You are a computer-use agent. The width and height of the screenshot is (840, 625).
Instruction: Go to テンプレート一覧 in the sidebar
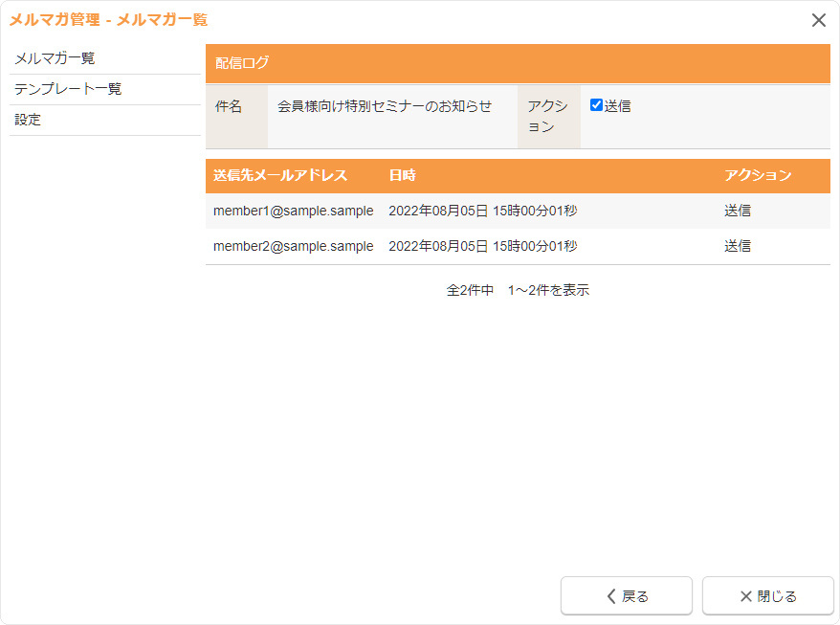[68, 89]
